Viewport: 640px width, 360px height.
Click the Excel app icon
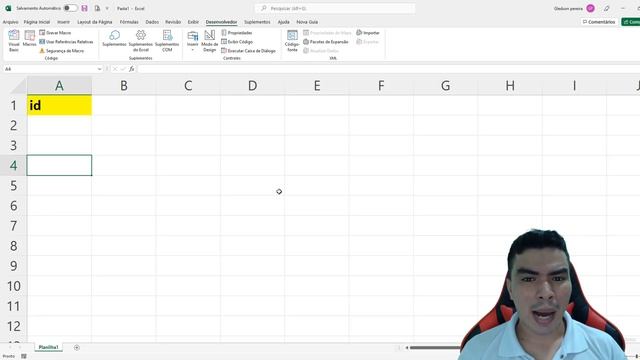(8, 8)
